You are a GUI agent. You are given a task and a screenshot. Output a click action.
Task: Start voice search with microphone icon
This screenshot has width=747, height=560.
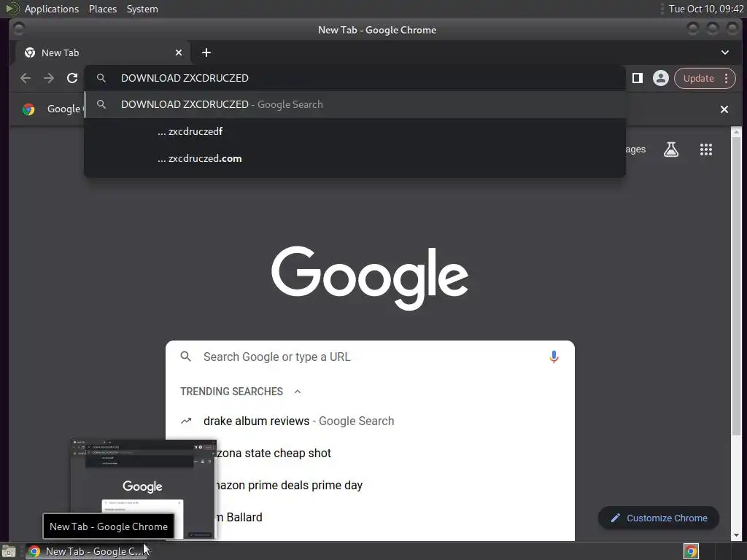click(x=554, y=357)
